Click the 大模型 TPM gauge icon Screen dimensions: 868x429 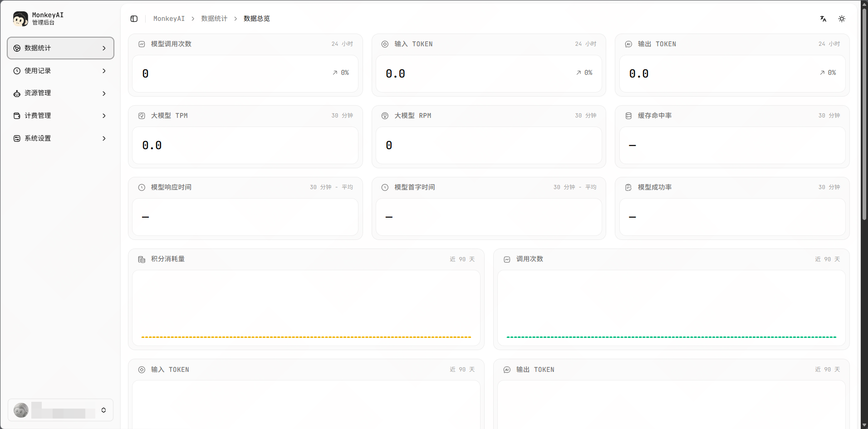(x=142, y=116)
